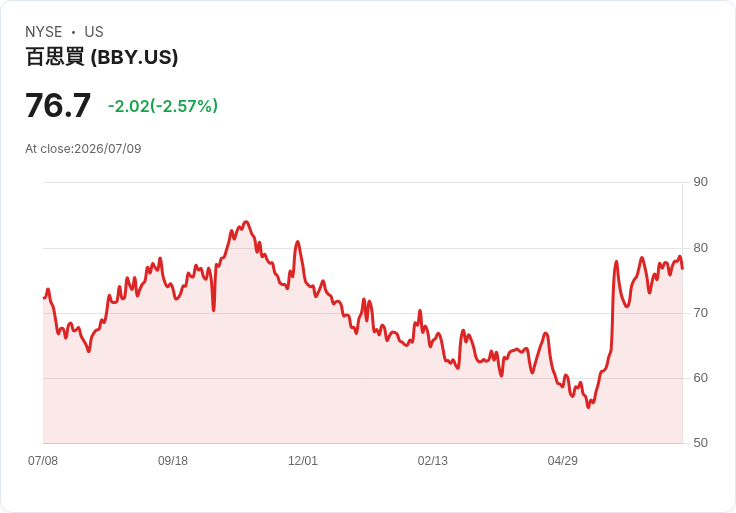The height and width of the screenshot is (513, 736).
Task: Click the chart's highest peak near 84
Action: [246, 222]
